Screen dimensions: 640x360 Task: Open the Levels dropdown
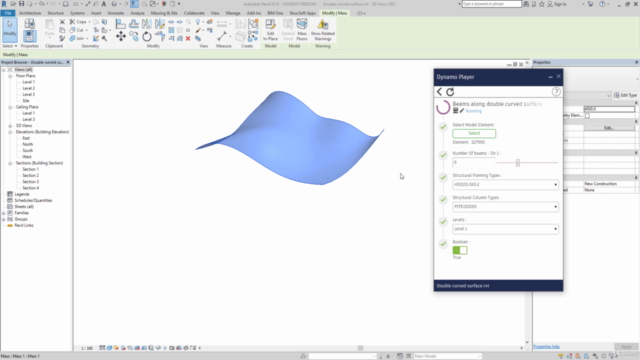[505, 229]
